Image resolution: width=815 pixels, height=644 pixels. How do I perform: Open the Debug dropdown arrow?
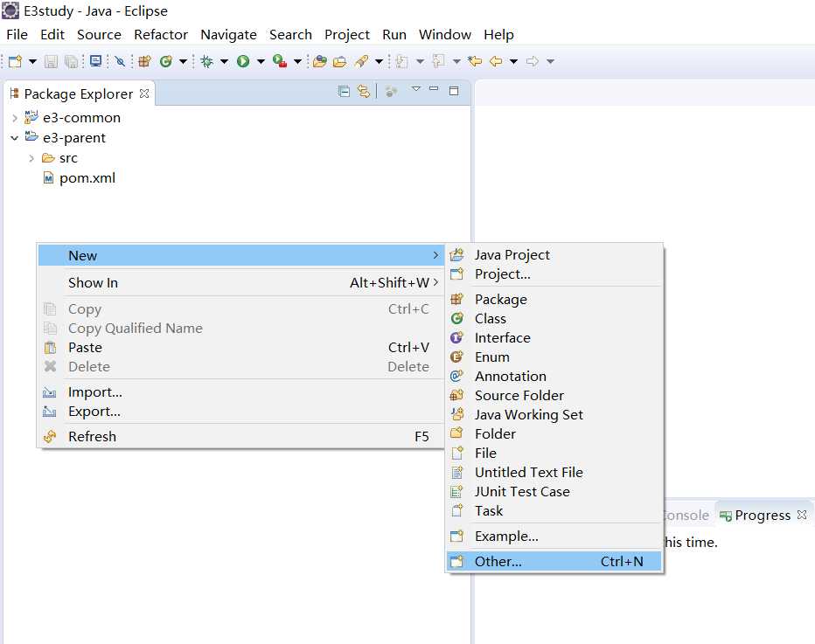(x=224, y=62)
